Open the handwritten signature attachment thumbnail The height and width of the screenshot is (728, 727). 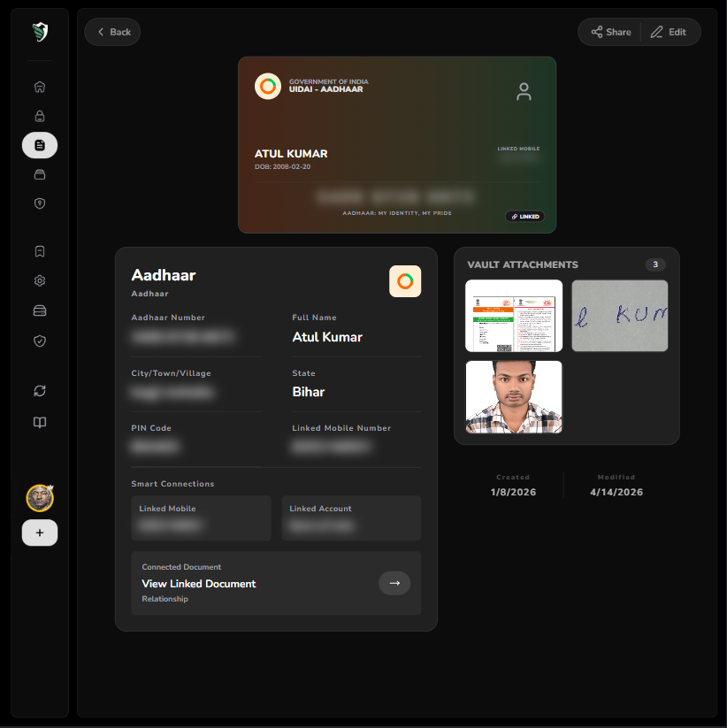click(620, 316)
